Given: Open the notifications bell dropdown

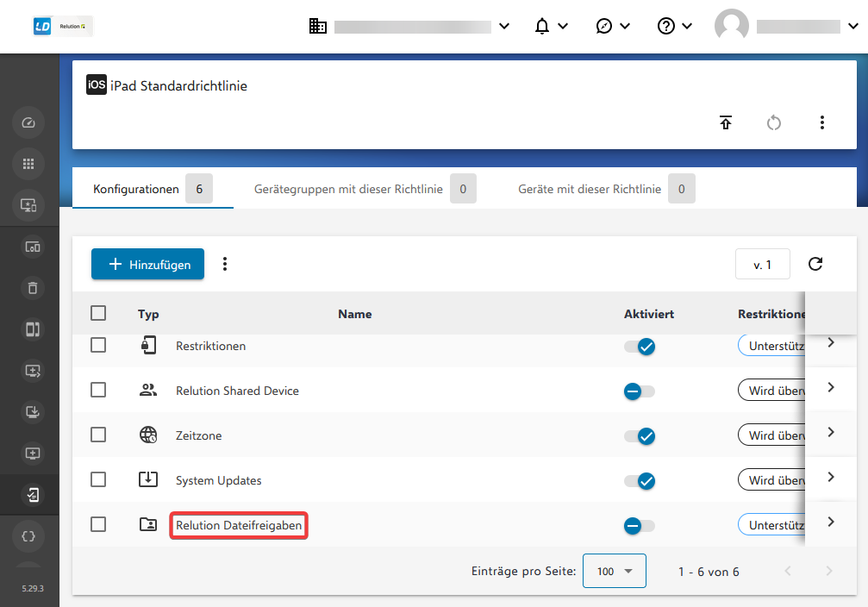Looking at the screenshot, I should point(551,26).
